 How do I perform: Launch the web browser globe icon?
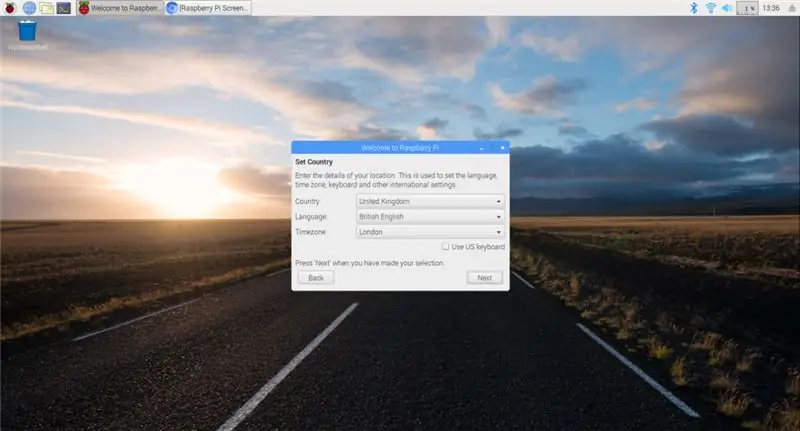[30, 8]
